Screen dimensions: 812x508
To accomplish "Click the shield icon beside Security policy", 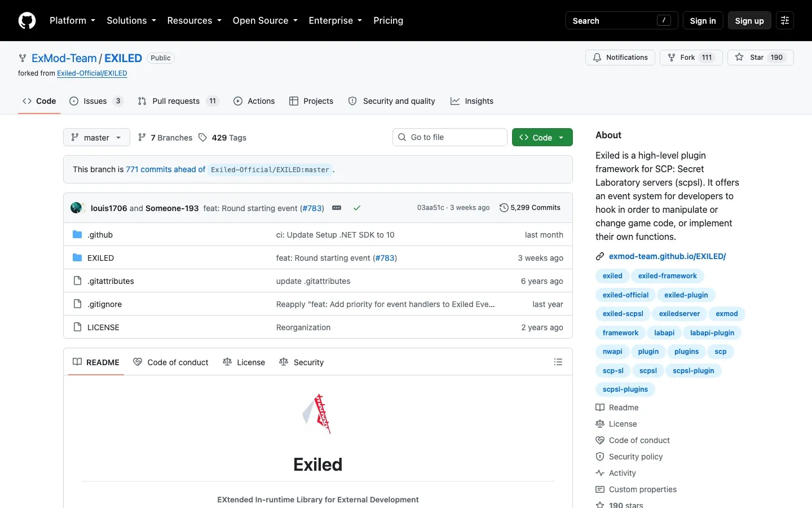I will 600,457.
